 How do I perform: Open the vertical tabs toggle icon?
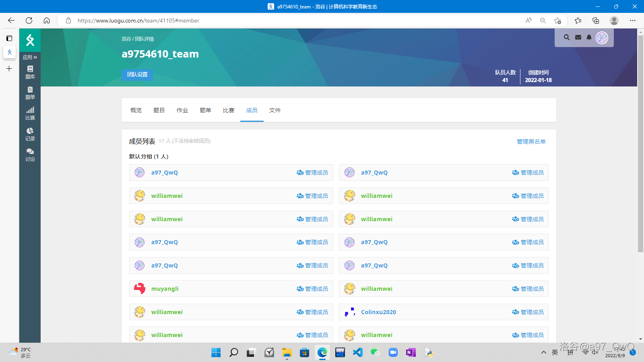(9, 38)
